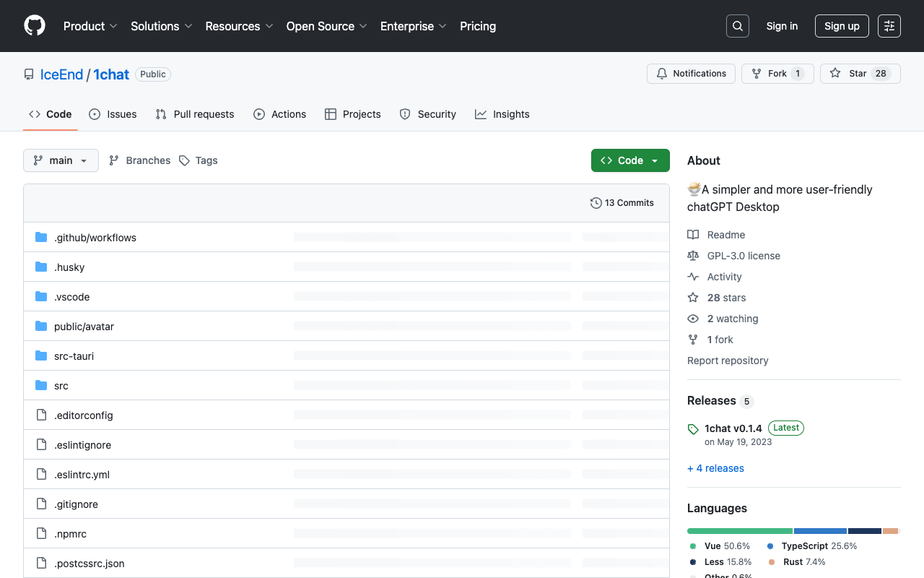Open the Security tab
Screen dimensions: 924x578
pos(428,114)
